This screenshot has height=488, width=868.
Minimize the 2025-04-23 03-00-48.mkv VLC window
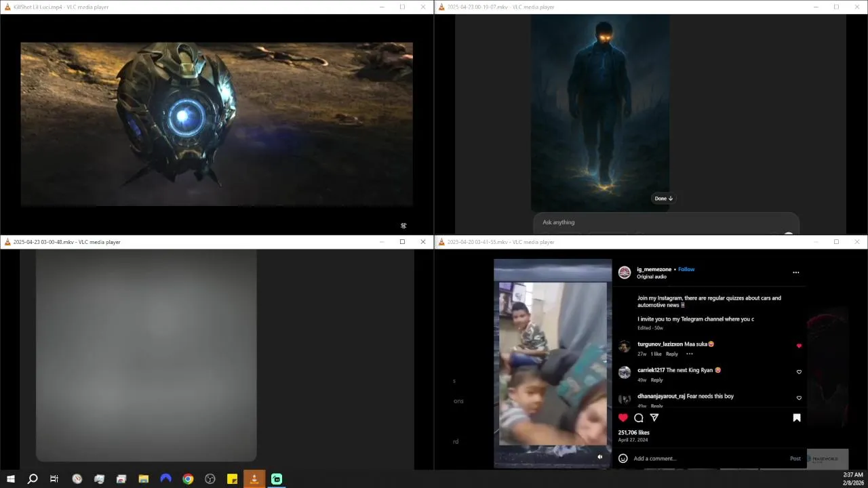[x=382, y=242]
